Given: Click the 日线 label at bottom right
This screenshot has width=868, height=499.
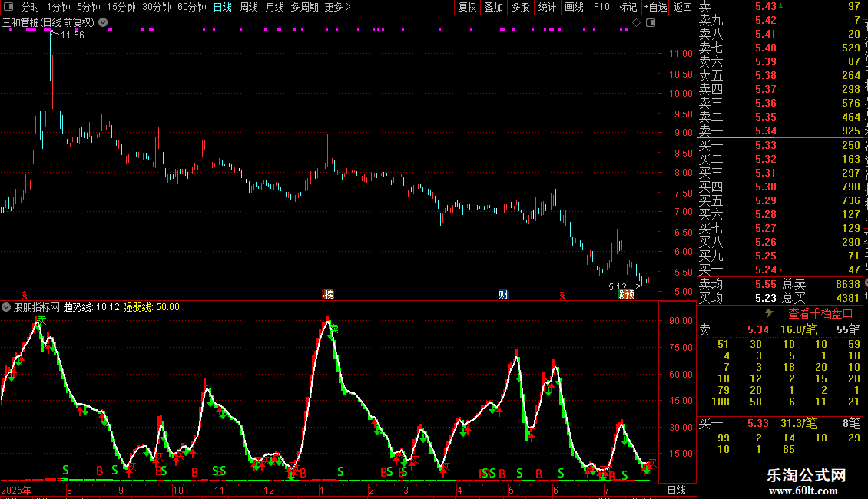Looking at the screenshot, I should tap(677, 490).
